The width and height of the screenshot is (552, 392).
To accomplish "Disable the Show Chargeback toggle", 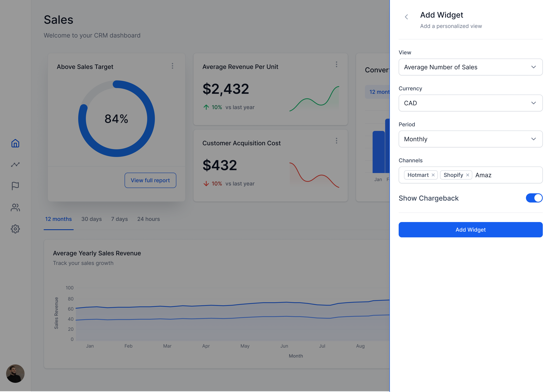I will click(x=534, y=198).
